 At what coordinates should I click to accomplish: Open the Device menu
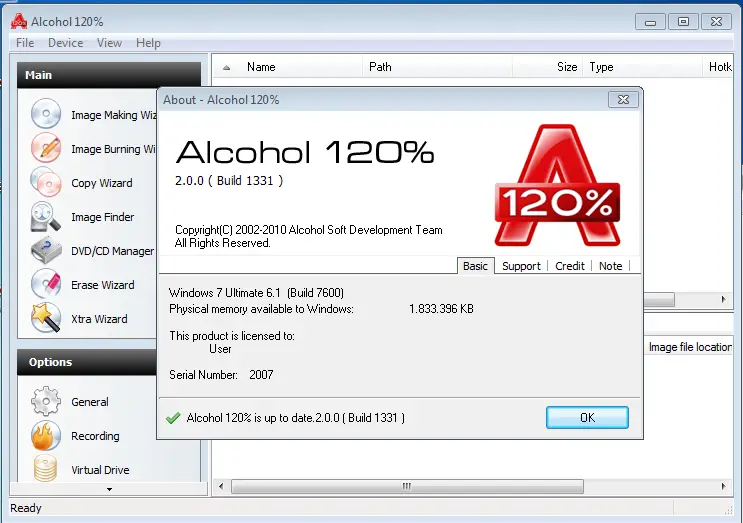(65, 43)
